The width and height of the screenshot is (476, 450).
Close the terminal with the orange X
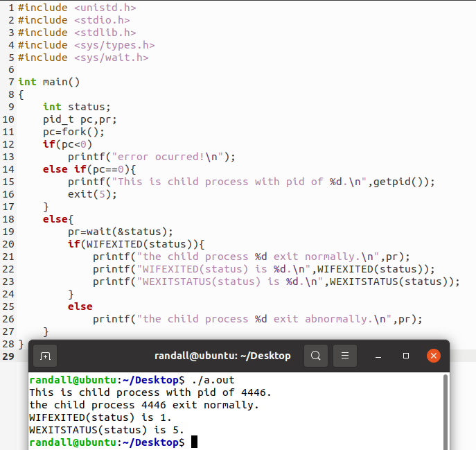point(434,356)
